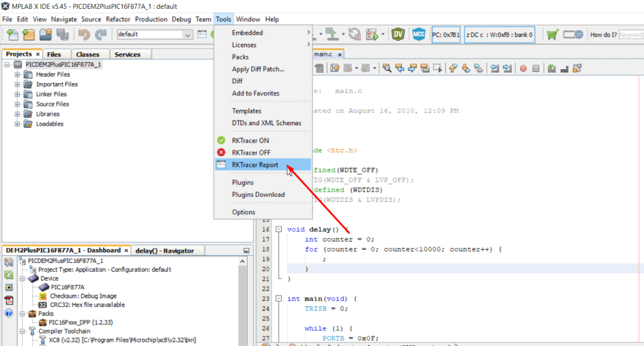Click the Save All toolbar icon
Image resolution: width=644 pixels, height=346 pixels.
pos(62,35)
